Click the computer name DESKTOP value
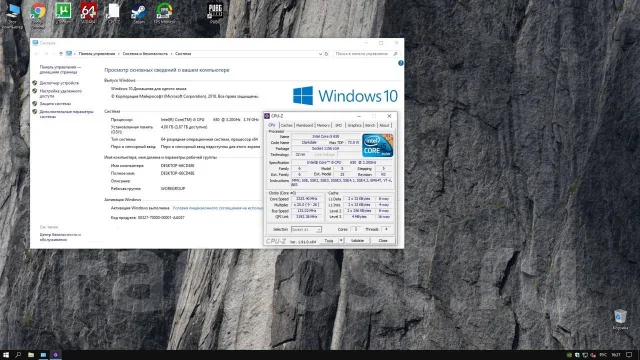The height and width of the screenshot is (360, 640). 178,166
